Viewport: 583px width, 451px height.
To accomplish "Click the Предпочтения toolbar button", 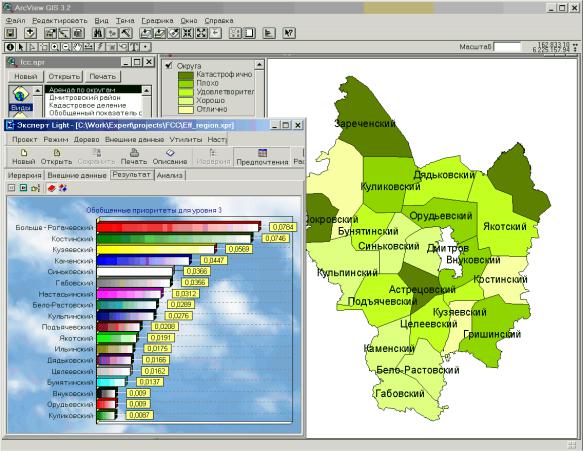I will pyautogui.click(x=262, y=157).
